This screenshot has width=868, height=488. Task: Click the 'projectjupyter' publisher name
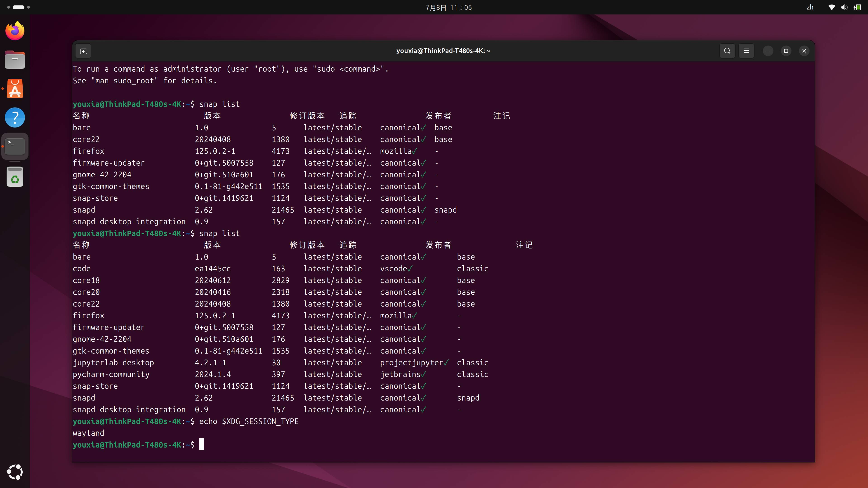coord(411,363)
